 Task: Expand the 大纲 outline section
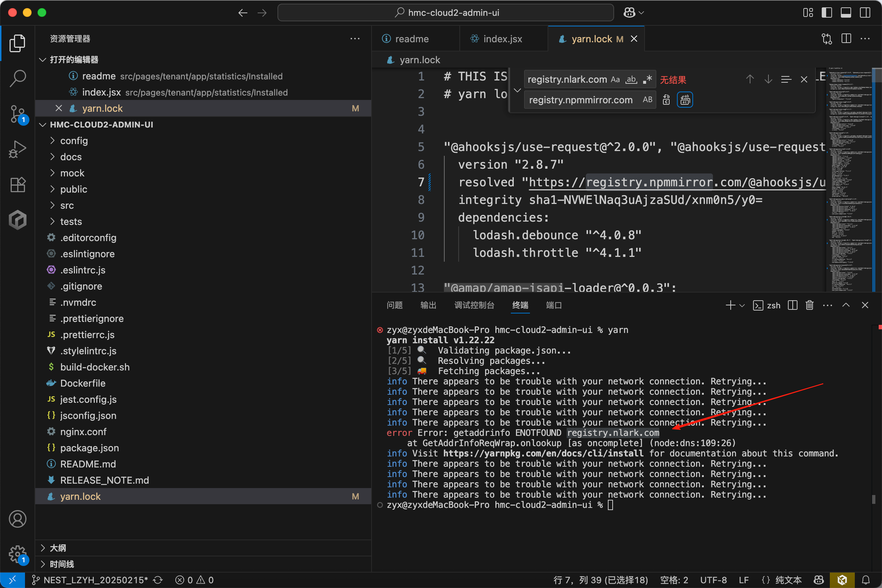(x=58, y=548)
